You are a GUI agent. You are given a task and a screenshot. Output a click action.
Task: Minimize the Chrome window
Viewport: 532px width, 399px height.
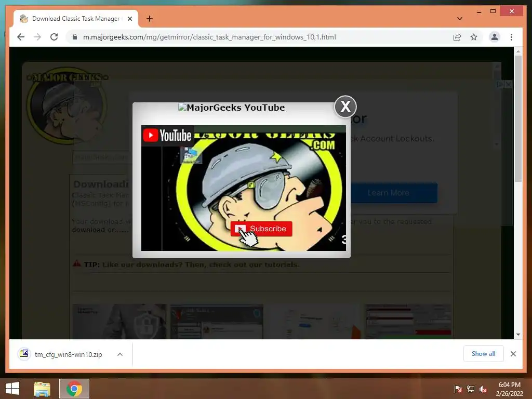point(479,11)
